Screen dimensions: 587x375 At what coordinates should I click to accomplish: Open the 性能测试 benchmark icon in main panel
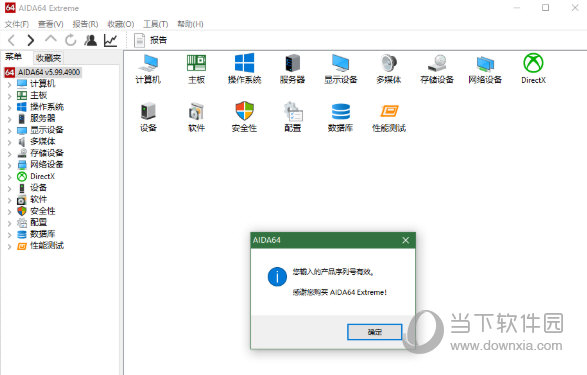point(389,117)
